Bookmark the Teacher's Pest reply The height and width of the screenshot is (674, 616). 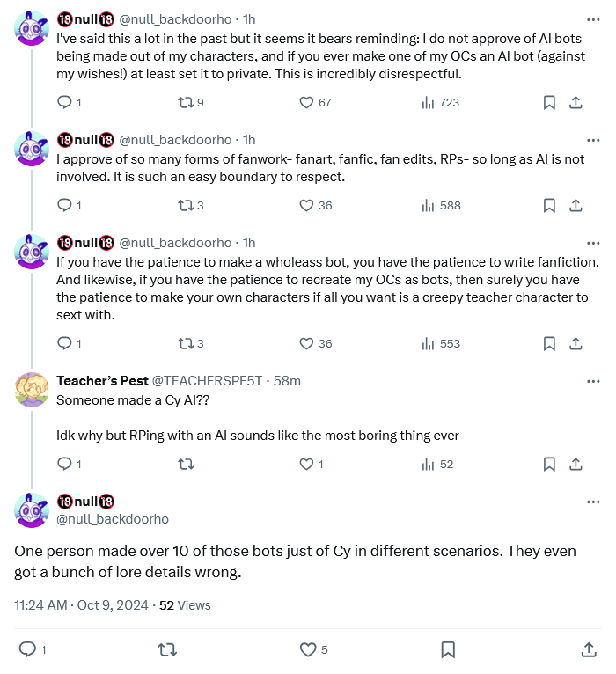[549, 464]
